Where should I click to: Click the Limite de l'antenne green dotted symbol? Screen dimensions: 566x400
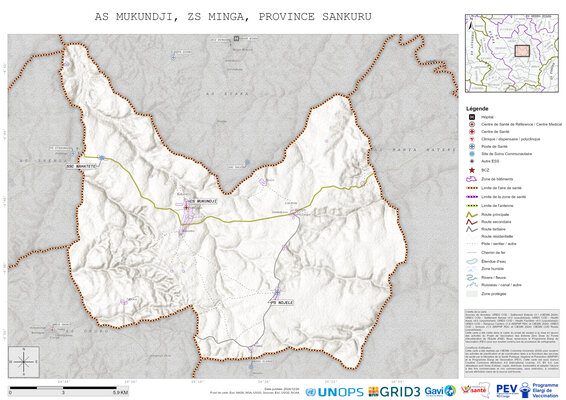click(471, 205)
